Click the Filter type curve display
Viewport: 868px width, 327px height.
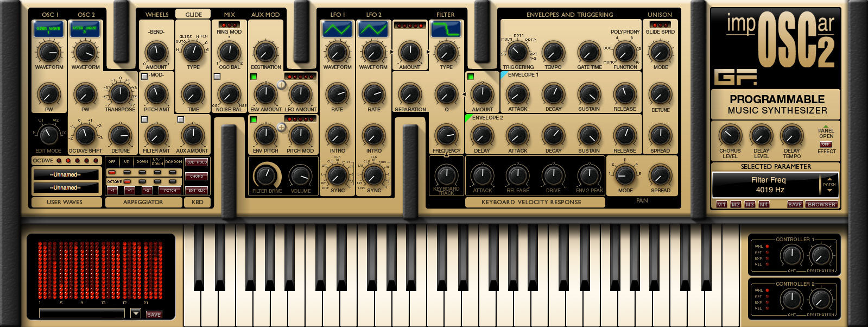pyautogui.click(x=446, y=29)
